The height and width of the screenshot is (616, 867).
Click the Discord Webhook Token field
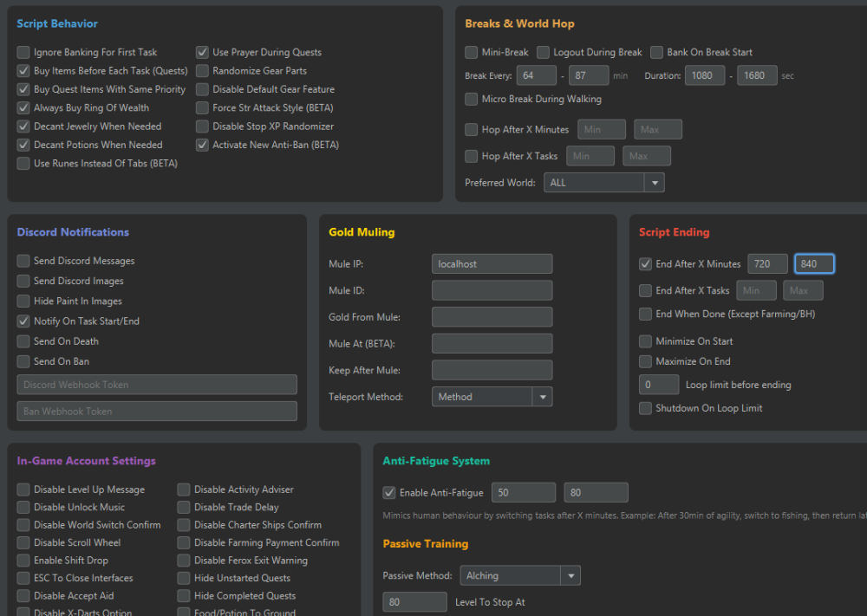coord(157,385)
